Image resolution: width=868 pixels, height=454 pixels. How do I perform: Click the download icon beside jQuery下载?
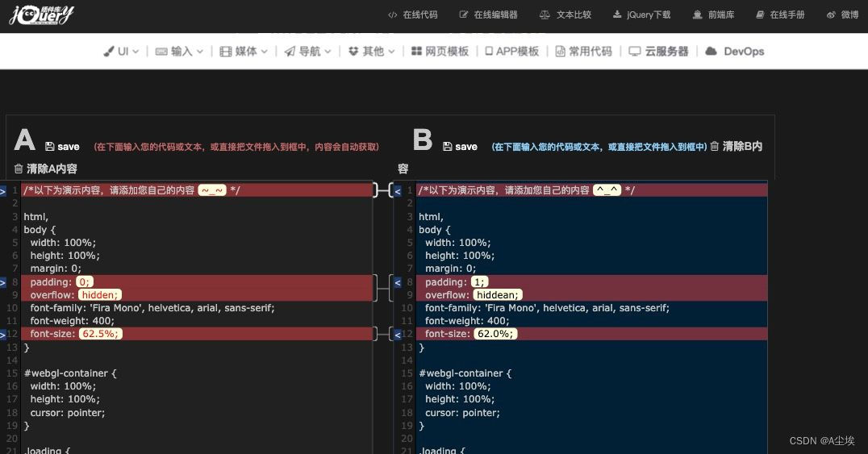(617, 15)
